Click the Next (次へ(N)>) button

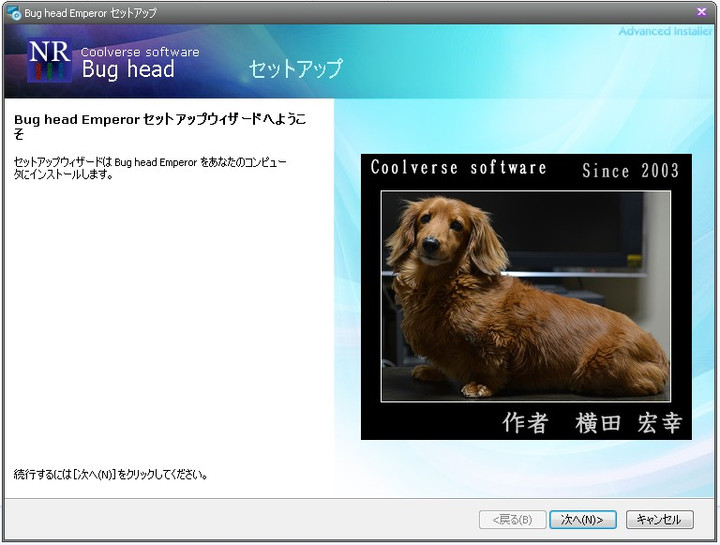tap(581, 520)
